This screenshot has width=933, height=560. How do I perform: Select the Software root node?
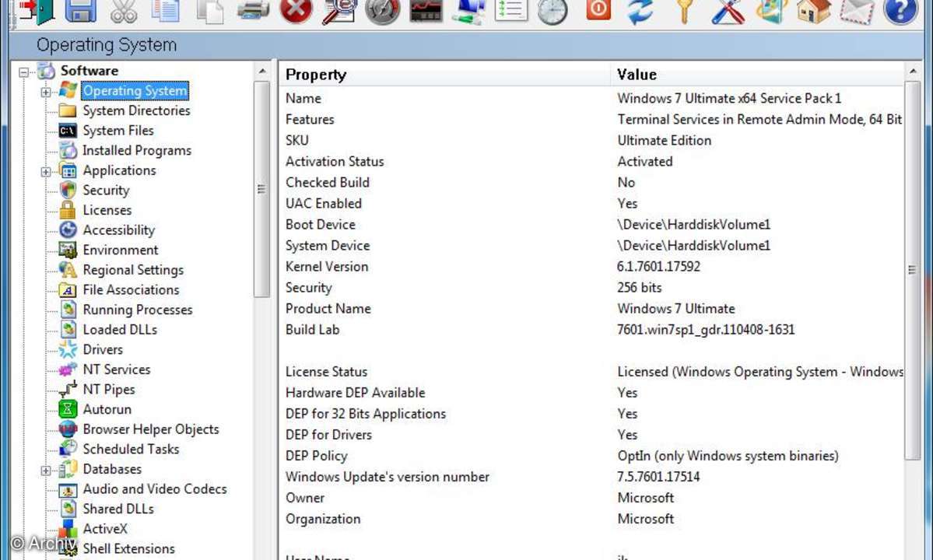[89, 71]
